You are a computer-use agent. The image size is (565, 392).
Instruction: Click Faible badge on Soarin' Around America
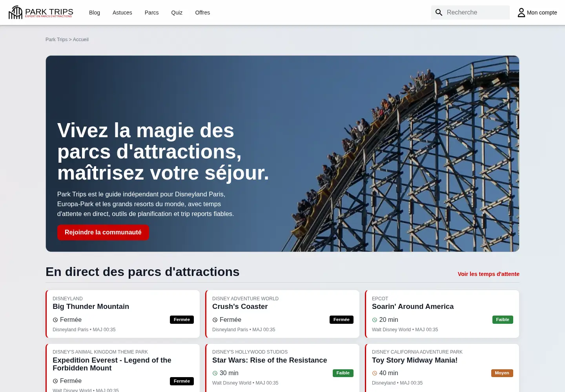(503, 320)
